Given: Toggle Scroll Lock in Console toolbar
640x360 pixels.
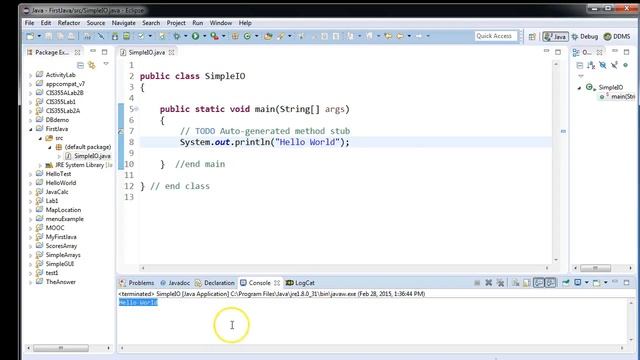Looking at the screenshot, I should (x=527, y=282).
